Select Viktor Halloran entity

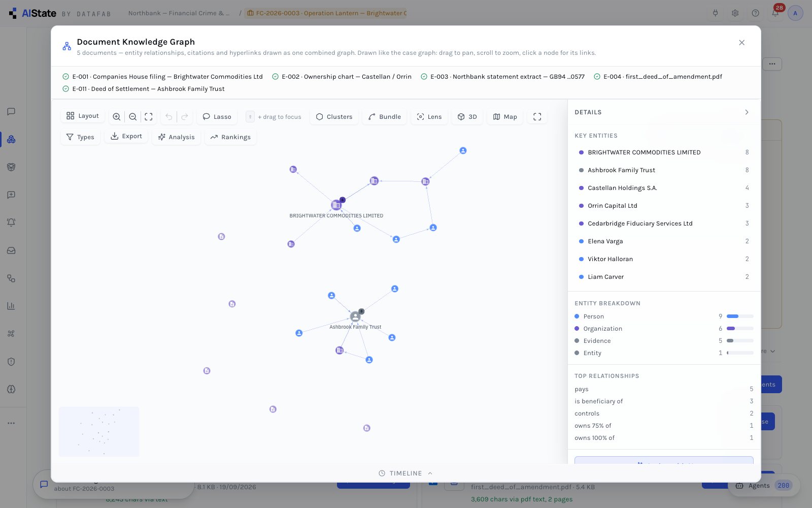coord(664,259)
